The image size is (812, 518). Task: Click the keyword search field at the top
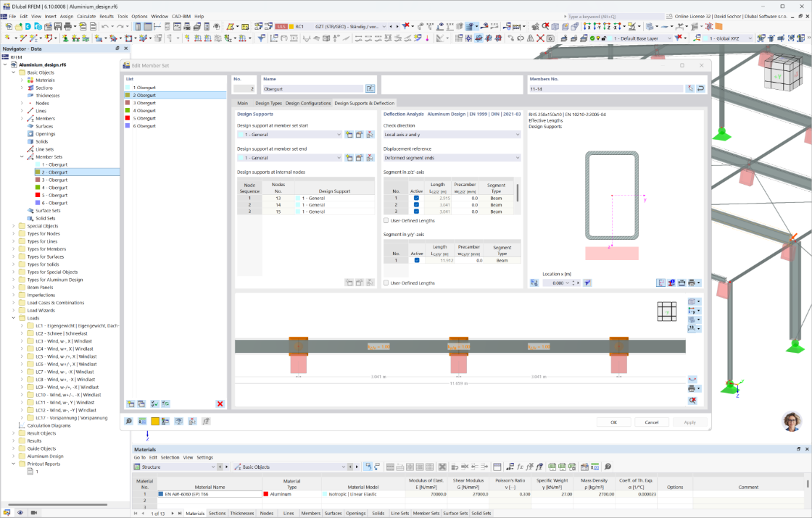point(616,17)
